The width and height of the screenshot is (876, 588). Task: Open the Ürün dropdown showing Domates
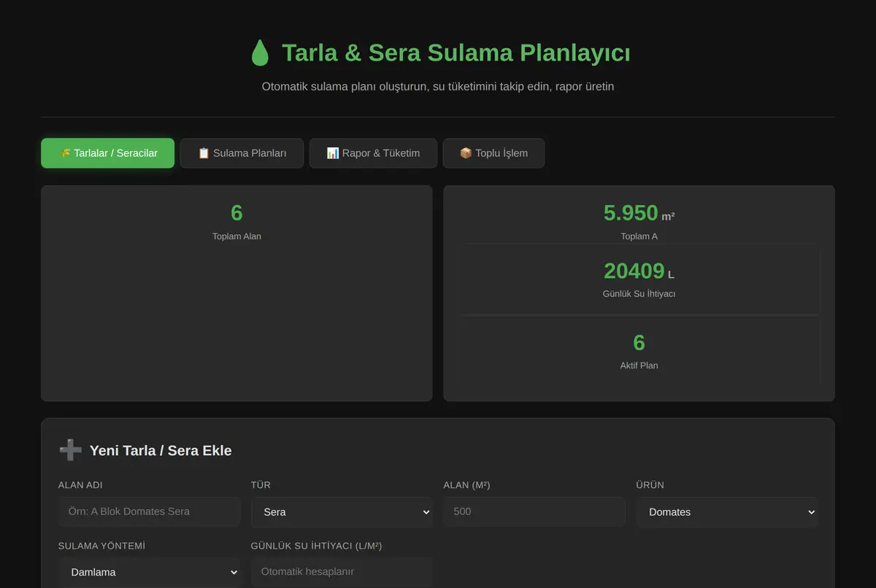[x=727, y=512]
